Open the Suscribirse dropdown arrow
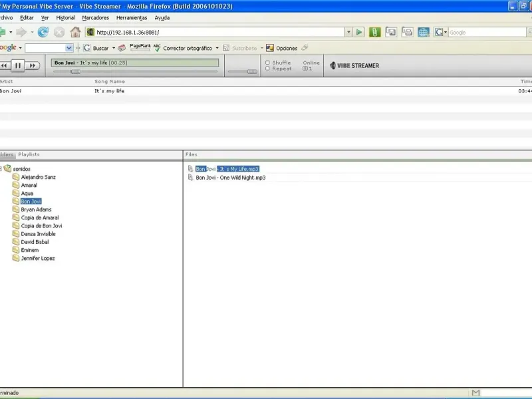Viewport: 532px width, 399px height. click(x=261, y=48)
